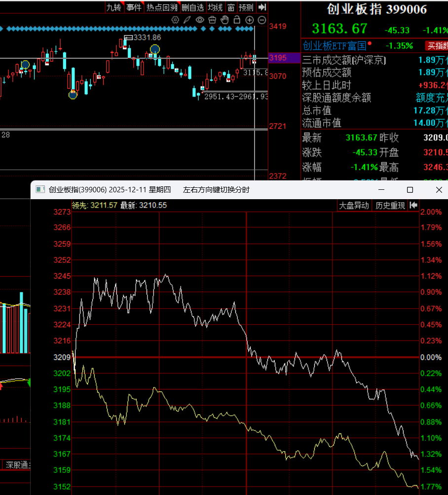Click the red 买指数 button
This screenshot has height=495, width=448.
click(x=436, y=46)
